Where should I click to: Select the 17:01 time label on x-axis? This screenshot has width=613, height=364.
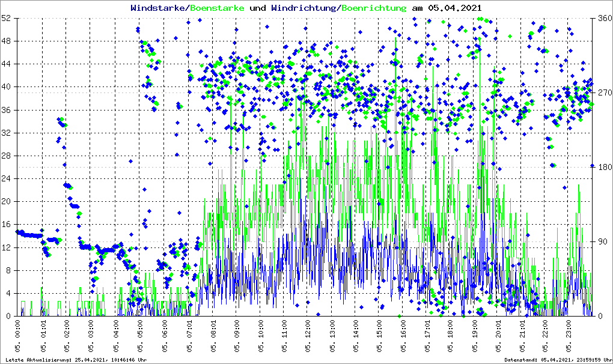(428, 335)
